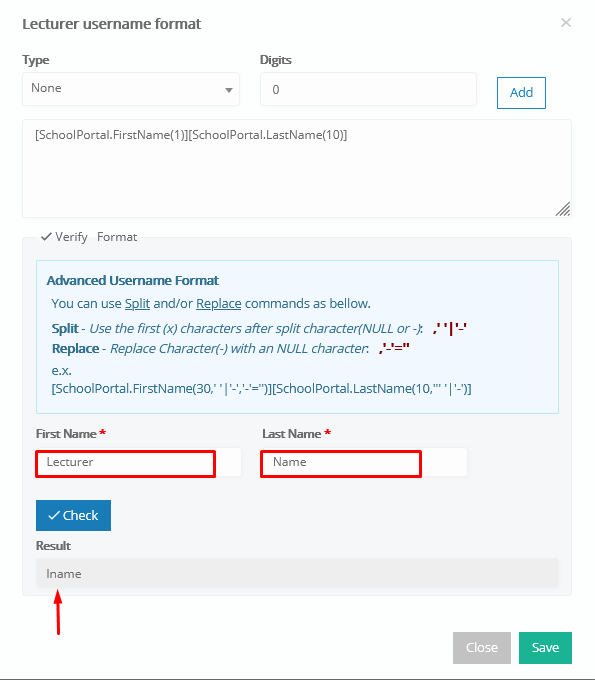This screenshot has width=595, height=680.
Task: Save the lecturer username format
Action: pos(545,647)
